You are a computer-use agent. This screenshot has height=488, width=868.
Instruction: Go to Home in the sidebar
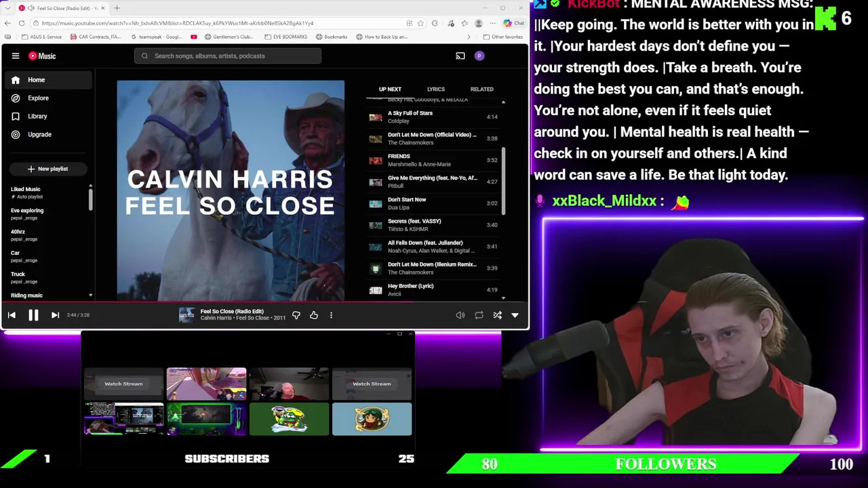click(47, 80)
